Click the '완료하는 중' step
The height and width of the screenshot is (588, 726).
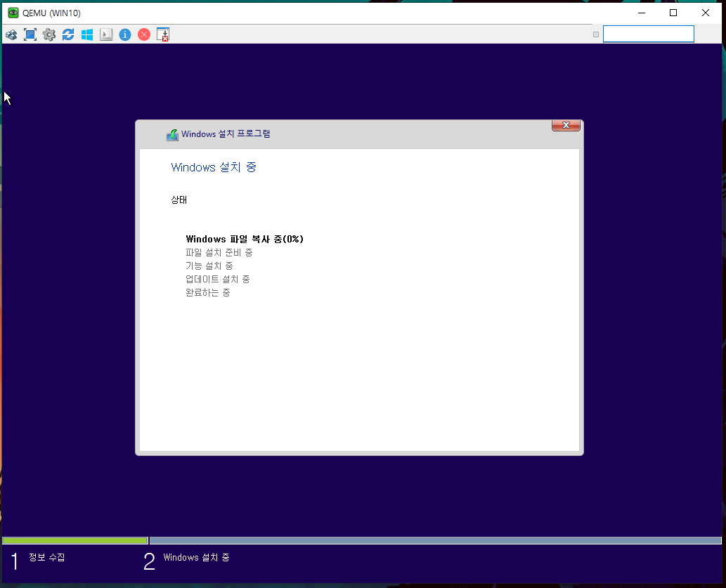coord(208,293)
